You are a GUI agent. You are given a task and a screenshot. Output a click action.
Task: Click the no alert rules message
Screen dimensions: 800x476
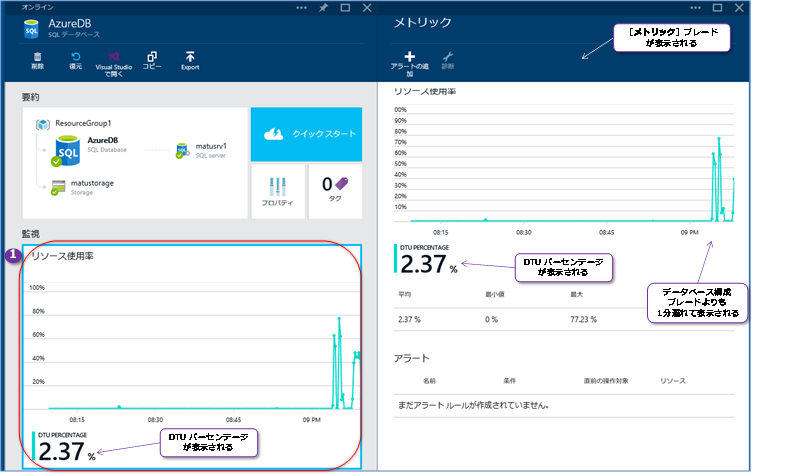(473, 405)
